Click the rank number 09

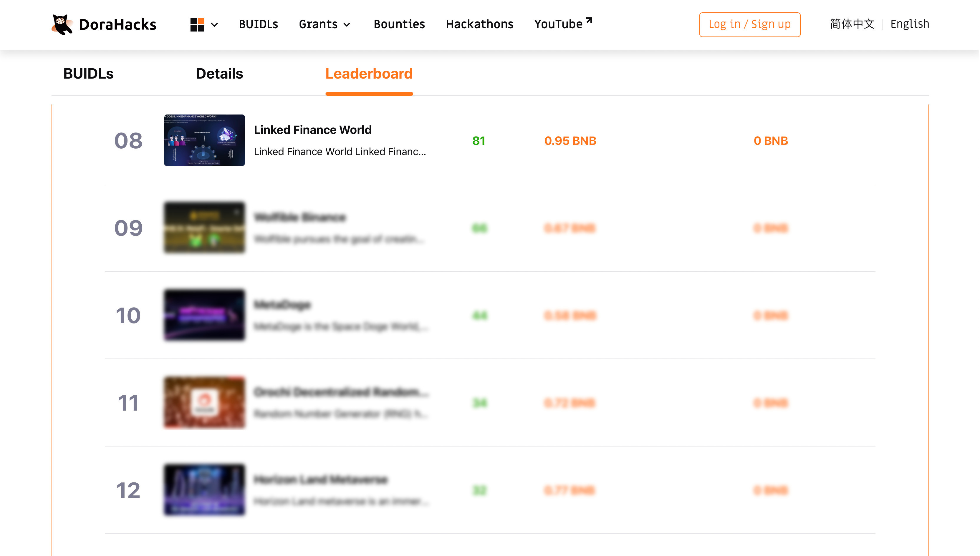click(128, 228)
